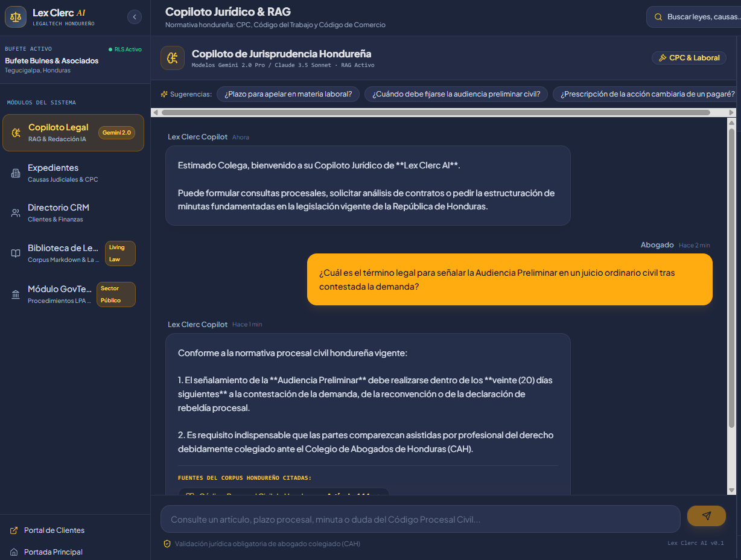Click the chat scrollbar down arrow
This screenshot has height=560, width=741.
tap(732, 490)
